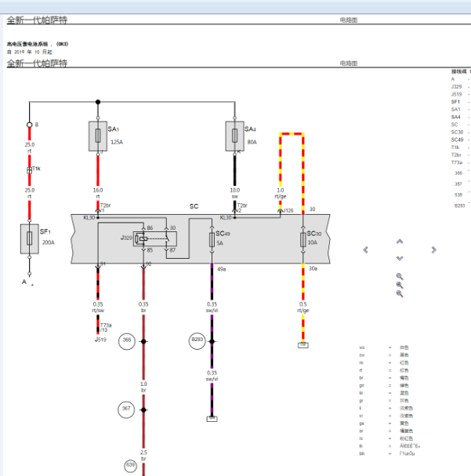
Task: Select the SF1 200A fuse symbol
Action: (x=30, y=238)
